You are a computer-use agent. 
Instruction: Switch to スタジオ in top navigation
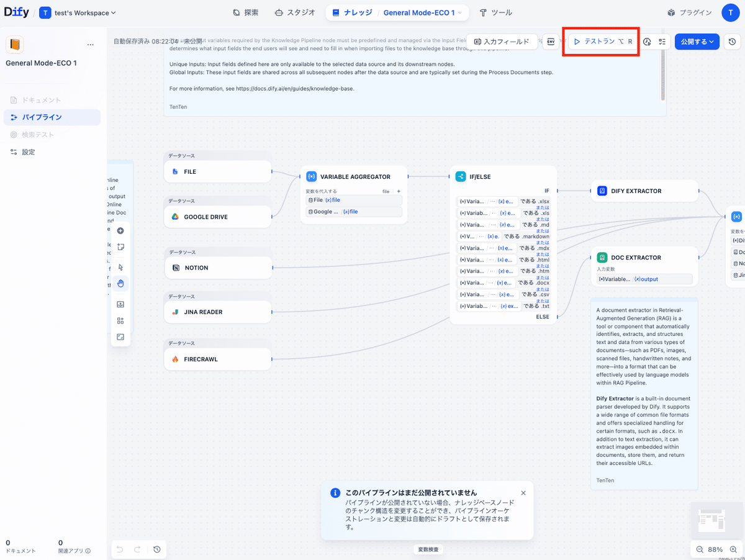tap(295, 11)
